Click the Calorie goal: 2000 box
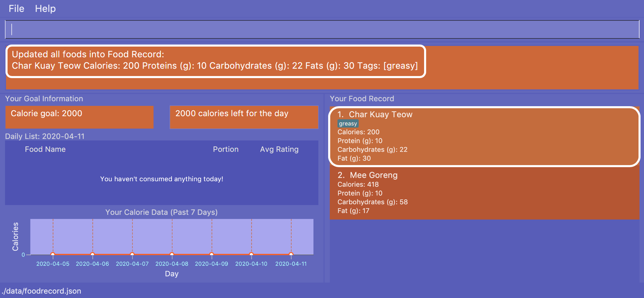This screenshot has width=644, height=298. 79,117
